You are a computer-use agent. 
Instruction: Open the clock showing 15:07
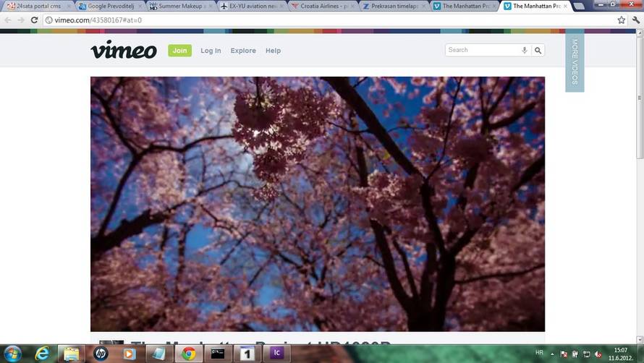click(x=621, y=354)
